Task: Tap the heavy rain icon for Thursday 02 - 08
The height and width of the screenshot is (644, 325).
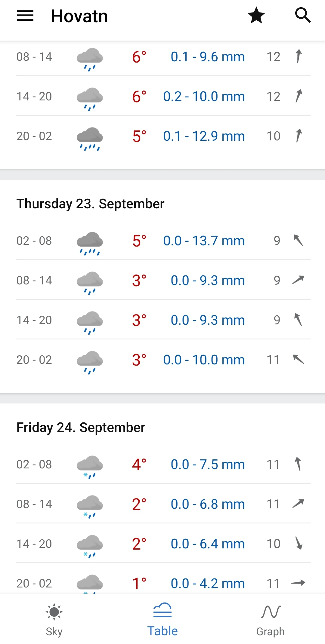Action: (x=90, y=243)
